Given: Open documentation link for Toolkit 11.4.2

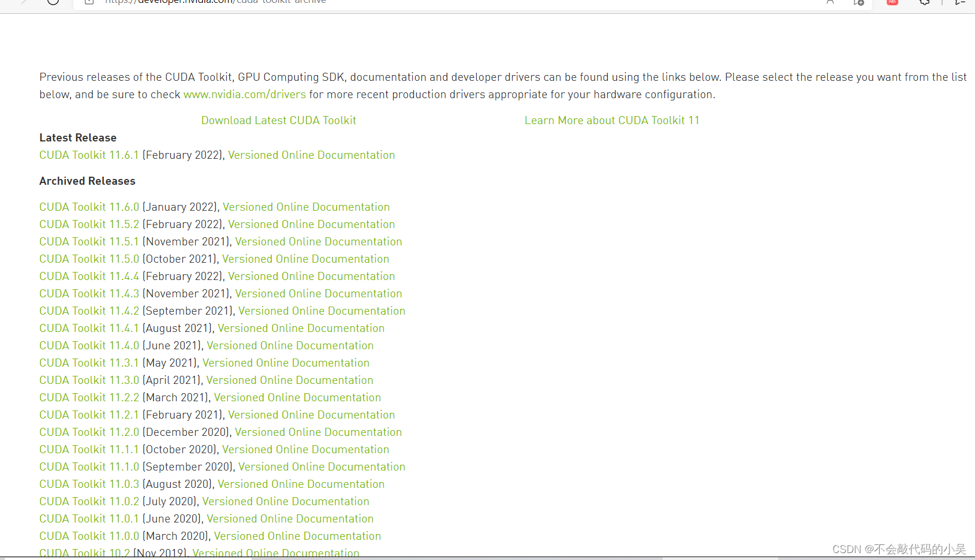Looking at the screenshot, I should click(322, 311).
